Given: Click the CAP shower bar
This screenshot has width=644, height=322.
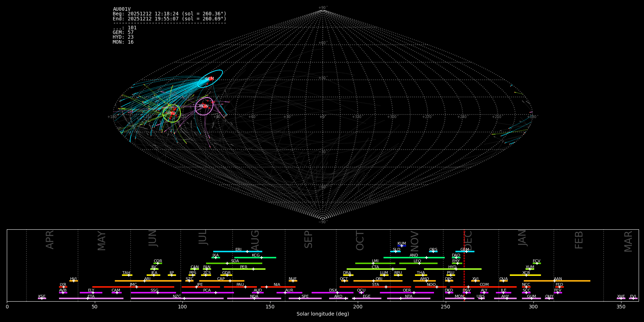Looking at the screenshot, I should point(222,281).
